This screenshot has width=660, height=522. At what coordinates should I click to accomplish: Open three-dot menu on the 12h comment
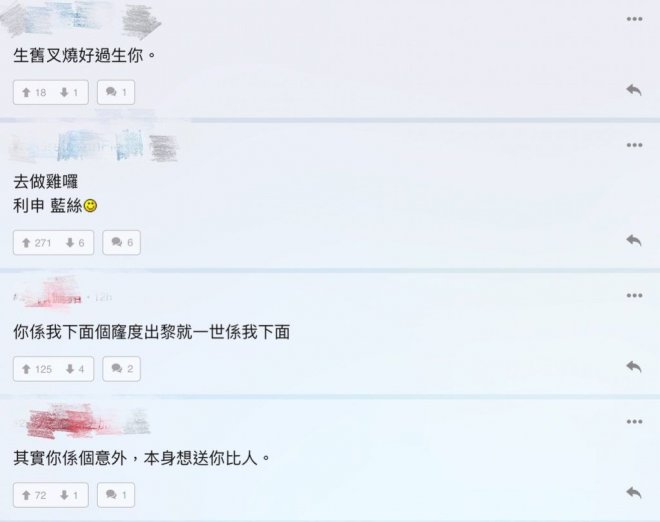coord(634,296)
